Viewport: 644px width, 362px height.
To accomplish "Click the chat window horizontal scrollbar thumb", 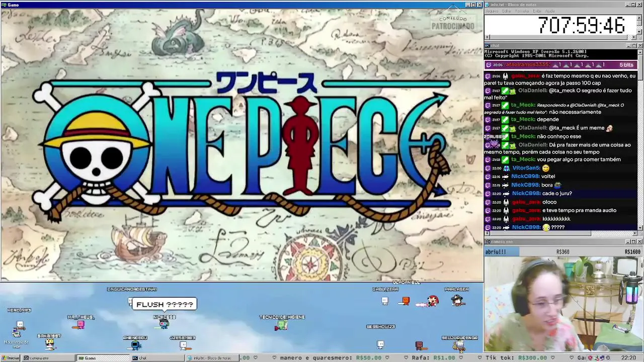I will (540, 233).
